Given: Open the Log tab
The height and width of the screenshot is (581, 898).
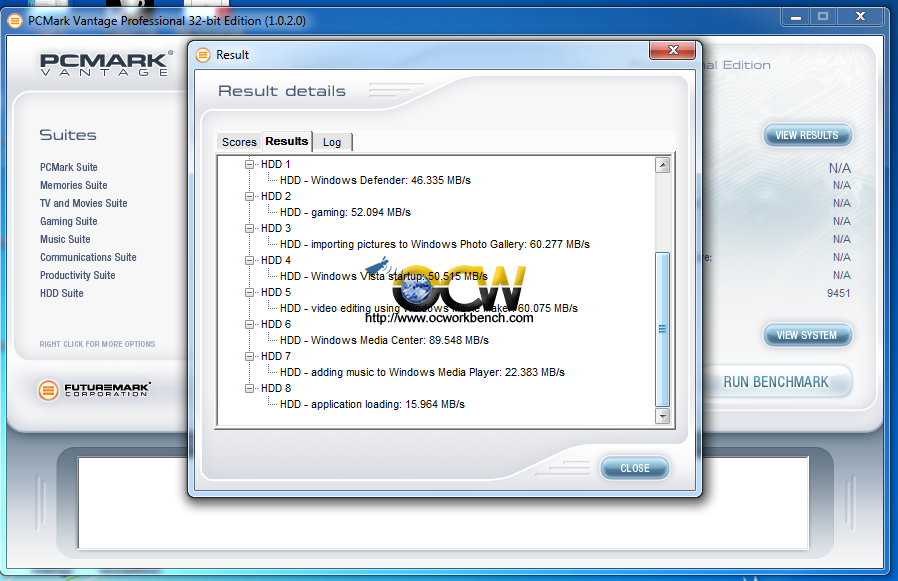Looking at the screenshot, I should click(332, 142).
